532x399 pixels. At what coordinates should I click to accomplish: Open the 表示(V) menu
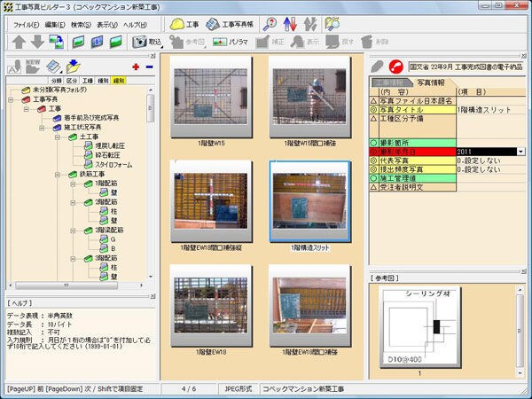point(107,25)
